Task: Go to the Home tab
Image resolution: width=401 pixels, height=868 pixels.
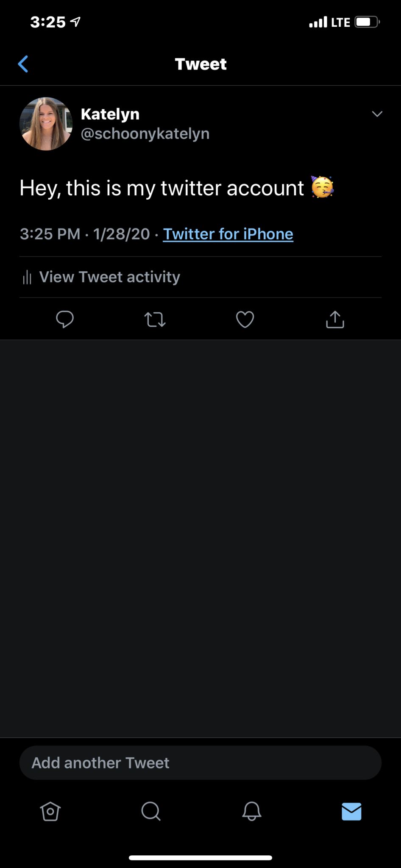Action: (x=50, y=811)
